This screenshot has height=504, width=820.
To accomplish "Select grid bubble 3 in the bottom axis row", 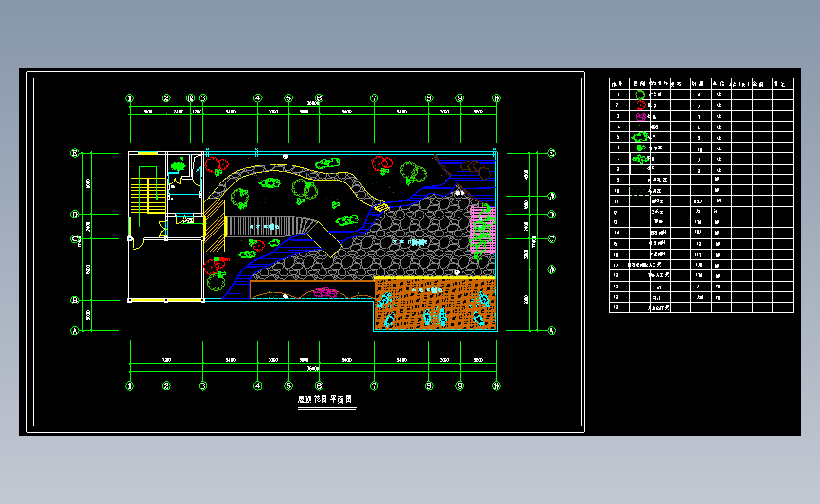I will pos(203,386).
